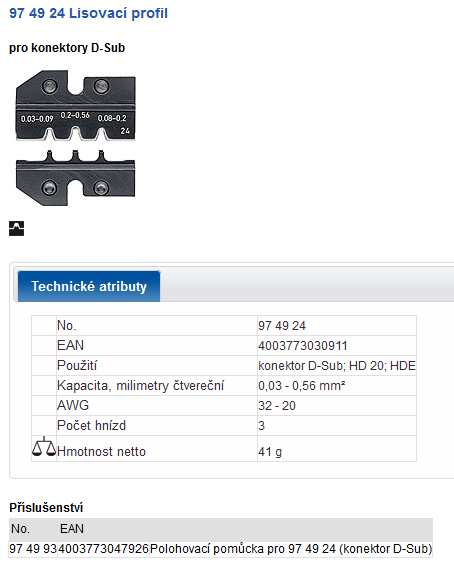This screenshot has width=454, height=568.
Task: Click the Kapacita, milimetry čtvereční label
Action: (x=141, y=385)
